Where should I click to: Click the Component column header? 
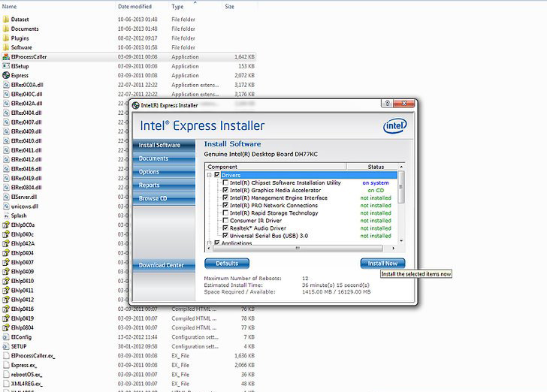click(276, 167)
